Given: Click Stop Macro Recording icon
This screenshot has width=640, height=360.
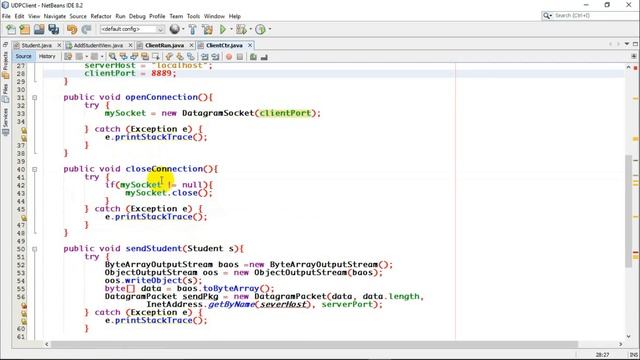Looking at the screenshot, I should click(x=240, y=57).
